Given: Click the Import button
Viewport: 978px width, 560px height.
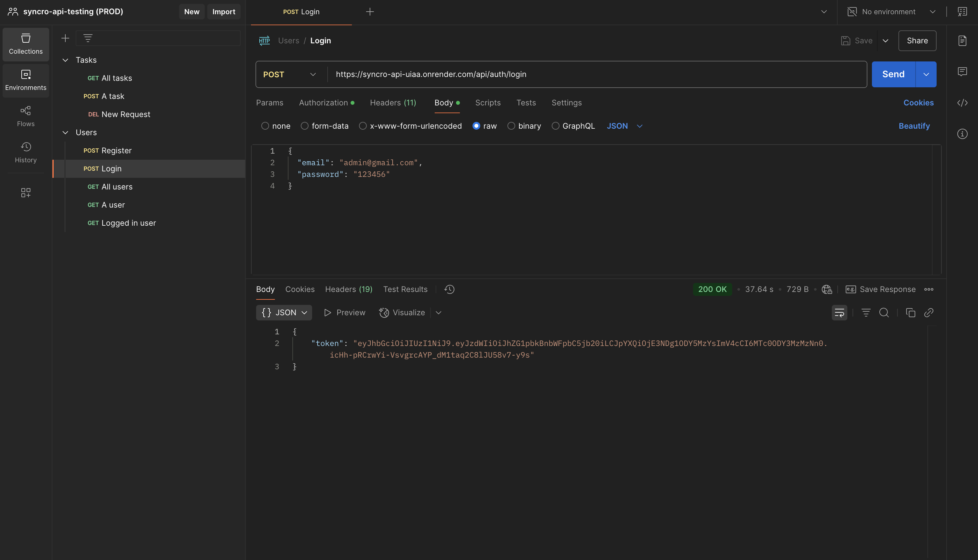Looking at the screenshot, I should 223,12.
